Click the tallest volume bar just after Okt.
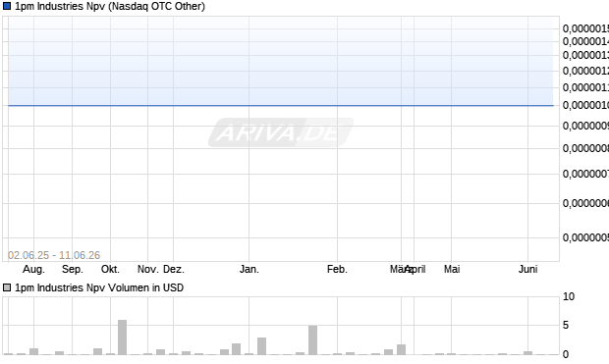Viewport: 609px width, 364px height. (123, 338)
